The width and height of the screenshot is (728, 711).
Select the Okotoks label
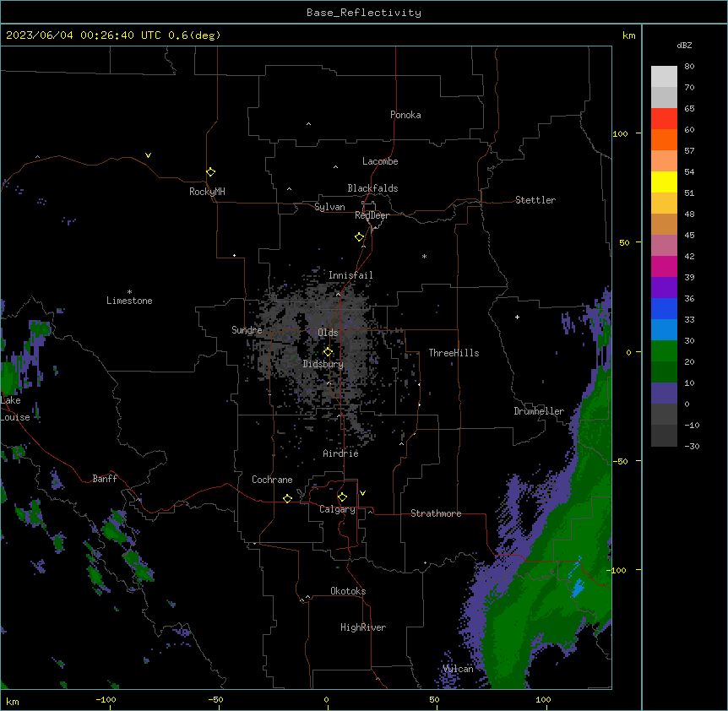(x=348, y=591)
